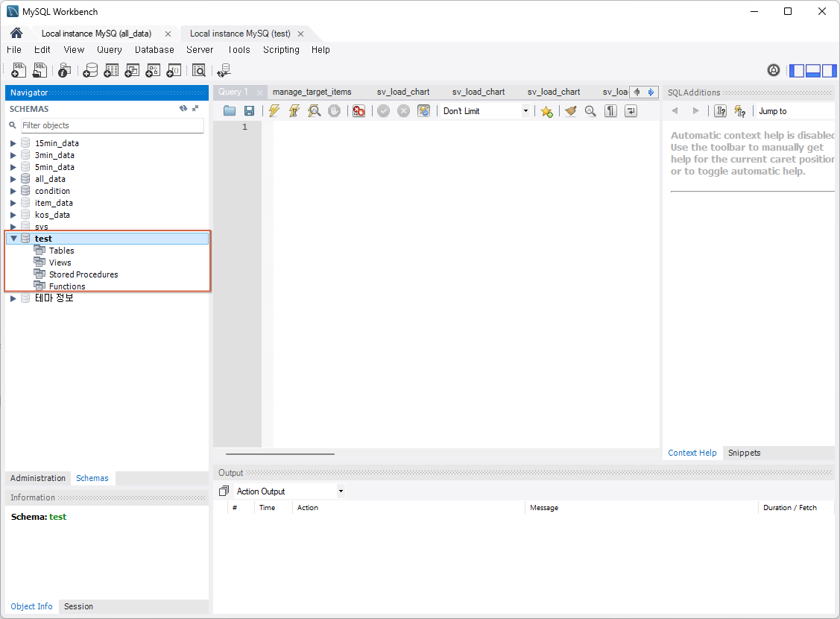The height and width of the screenshot is (619, 840).
Task: Open an SQL script file in new tab
Action: click(x=40, y=70)
